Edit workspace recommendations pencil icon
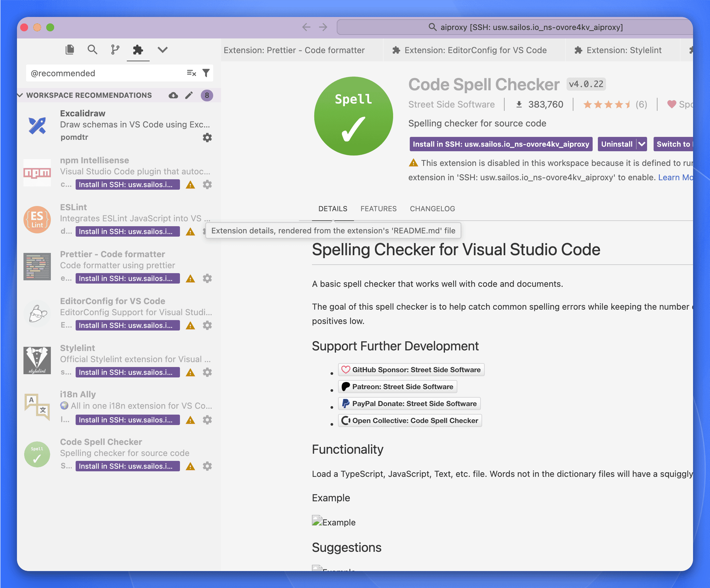Screen dimensions: 710x588 click(189, 96)
